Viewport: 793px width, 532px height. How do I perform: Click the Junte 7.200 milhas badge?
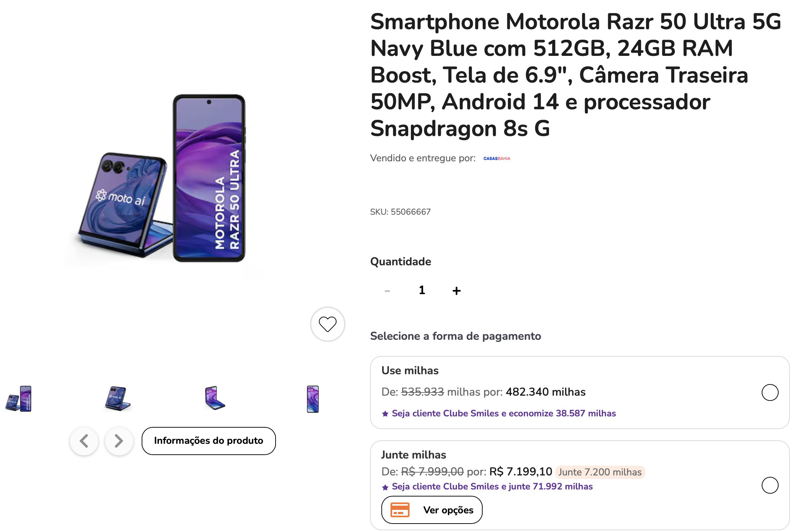600,472
